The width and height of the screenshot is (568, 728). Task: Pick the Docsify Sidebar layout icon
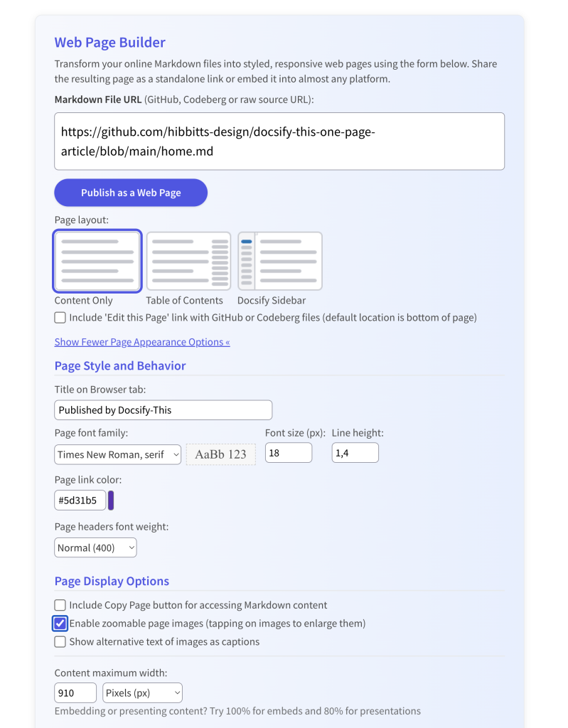[x=279, y=261]
